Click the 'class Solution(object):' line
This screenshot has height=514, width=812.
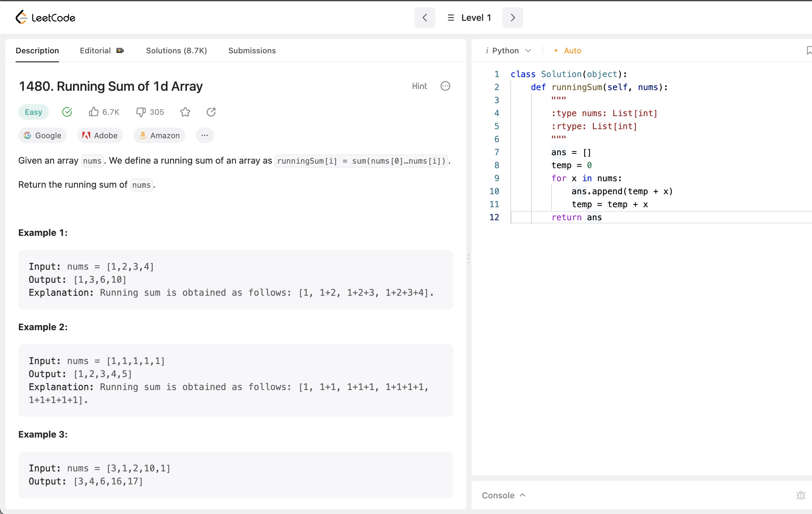(x=568, y=74)
